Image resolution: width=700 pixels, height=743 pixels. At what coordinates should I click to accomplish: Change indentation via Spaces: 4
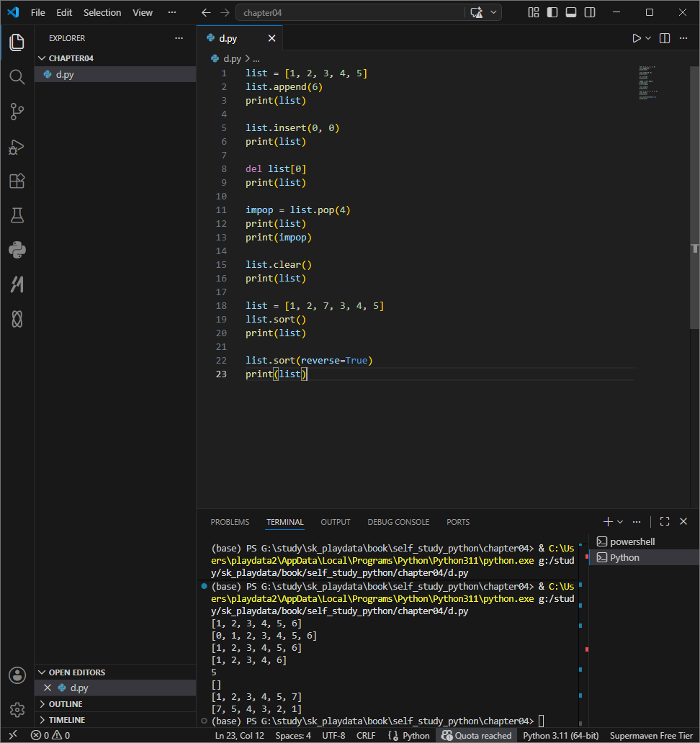coord(293,735)
